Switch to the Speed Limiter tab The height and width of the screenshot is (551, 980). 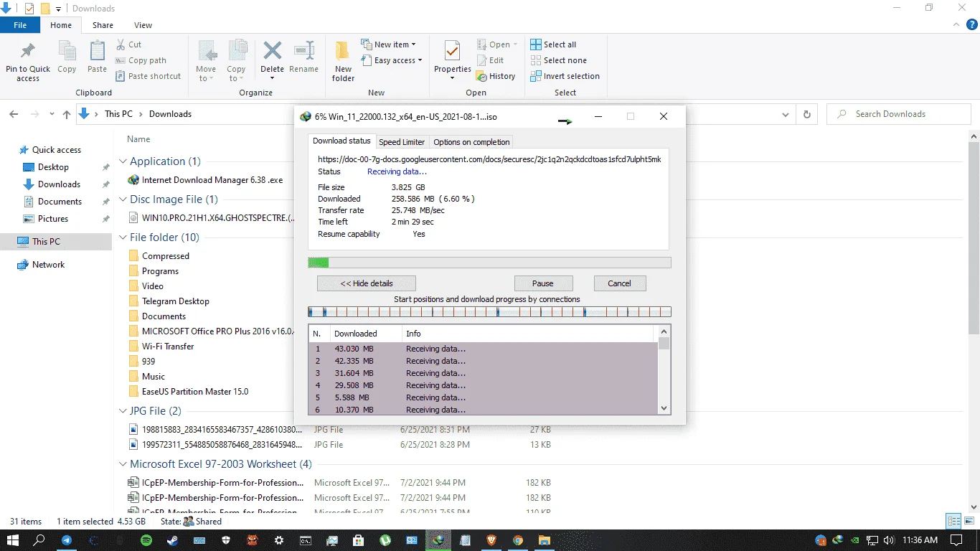pos(402,142)
